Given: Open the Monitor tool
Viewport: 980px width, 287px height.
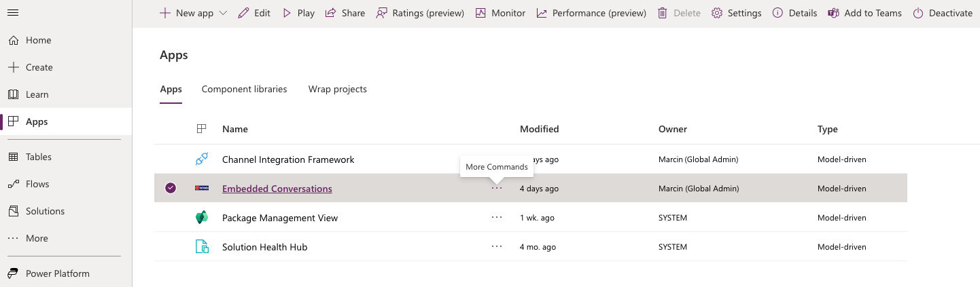Looking at the screenshot, I should click(500, 13).
